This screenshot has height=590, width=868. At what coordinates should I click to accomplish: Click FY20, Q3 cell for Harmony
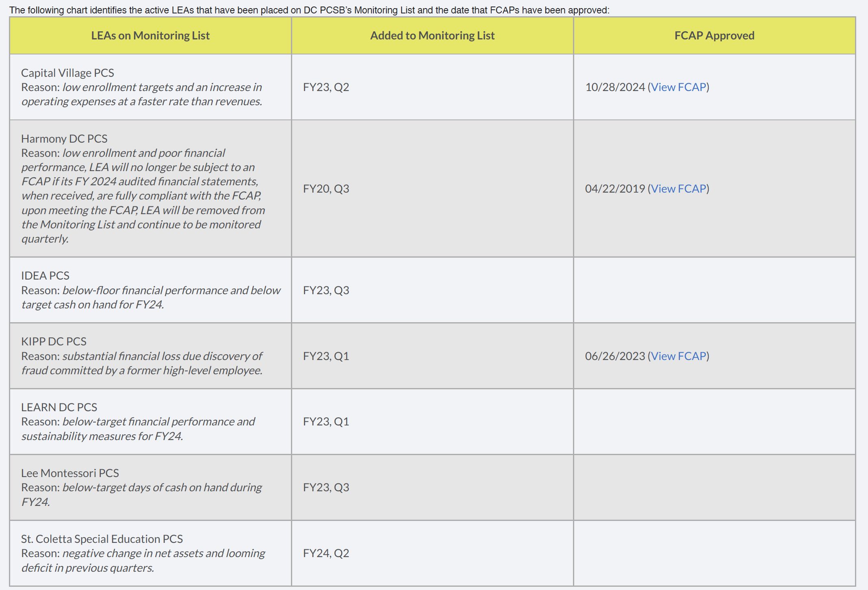point(326,189)
